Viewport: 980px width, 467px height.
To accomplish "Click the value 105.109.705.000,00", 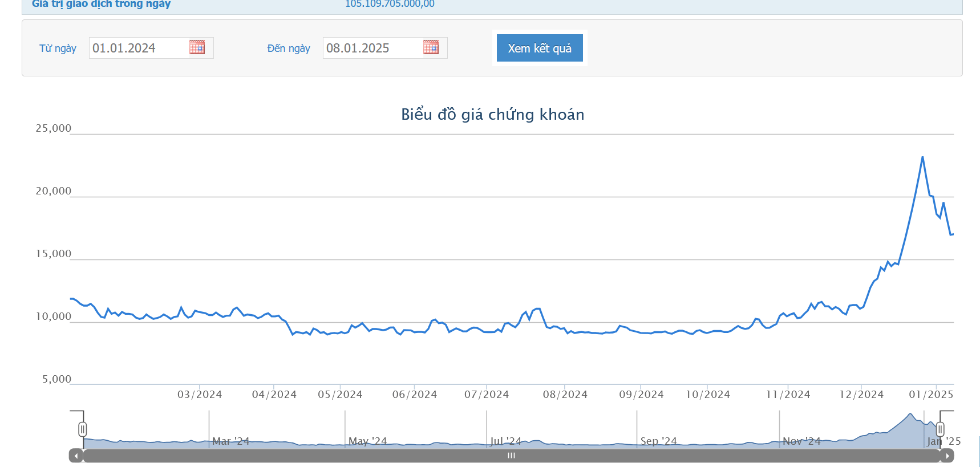I will [x=390, y=4].
